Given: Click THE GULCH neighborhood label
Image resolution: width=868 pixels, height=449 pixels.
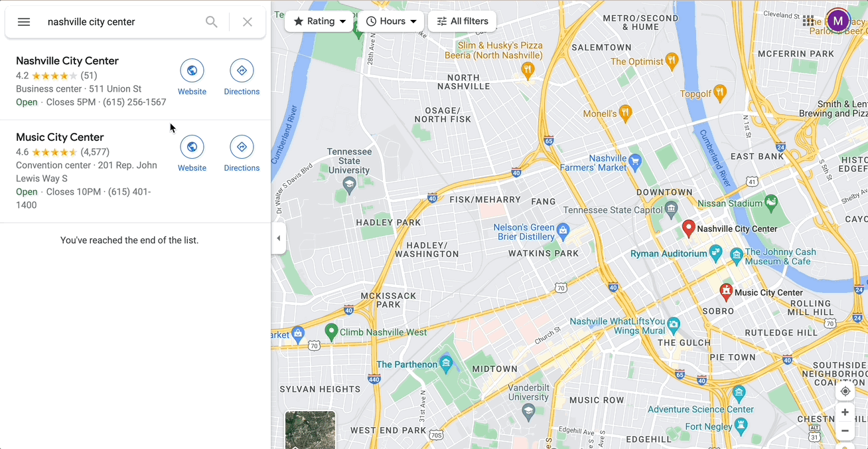Looking at the screenshot, I should (x=686, y=343).
